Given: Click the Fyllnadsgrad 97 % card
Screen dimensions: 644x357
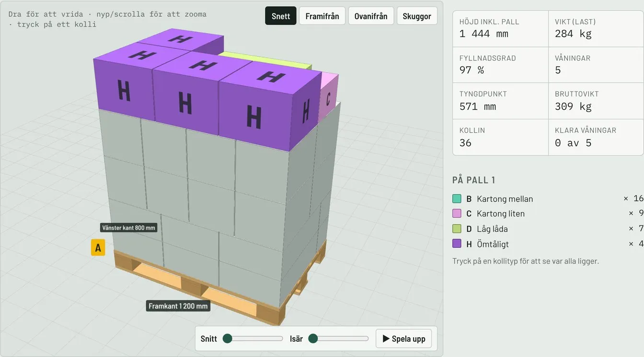Looking at the screenshot, I should click(x=500, y=65).
